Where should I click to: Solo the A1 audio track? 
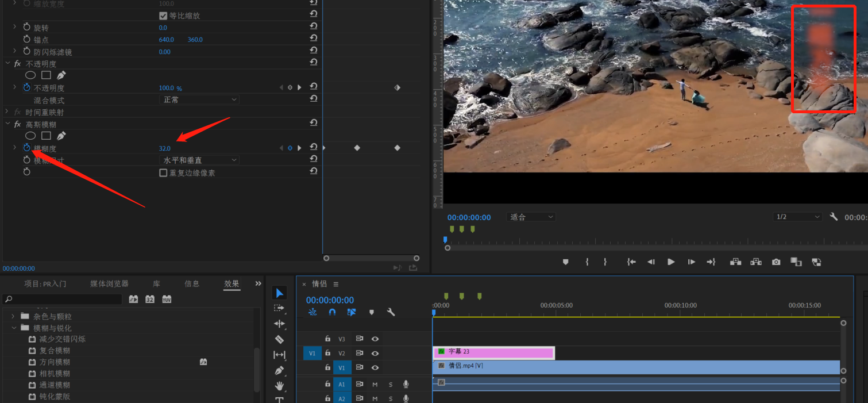click(x=391, y=384)
